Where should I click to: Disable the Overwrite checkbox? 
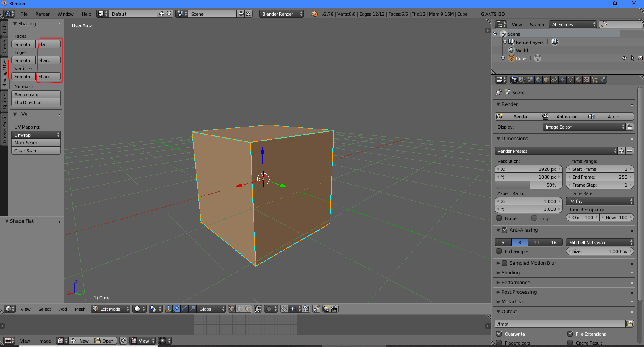499,334
